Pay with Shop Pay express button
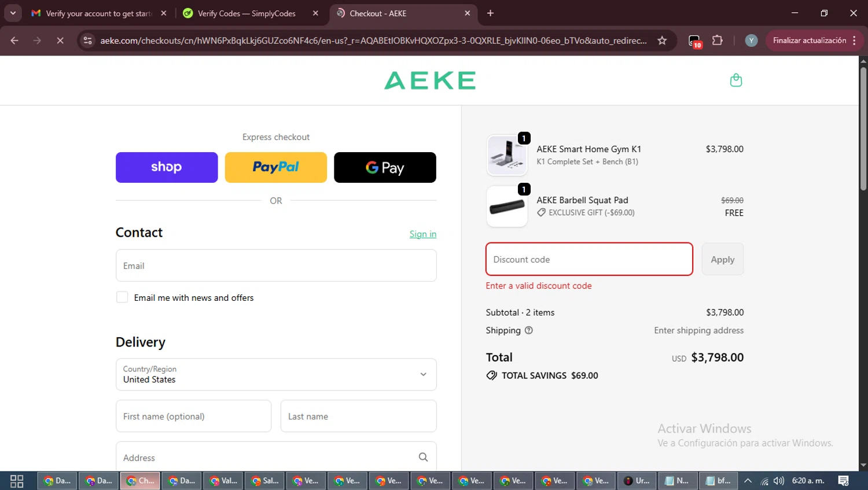 click(x=167, y=167)
